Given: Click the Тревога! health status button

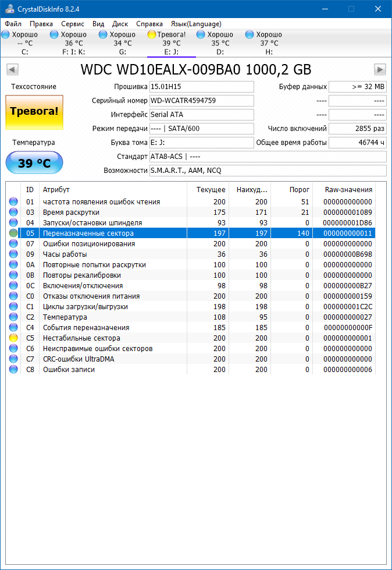Looking at the screenshot, I should tap(34, 112).
